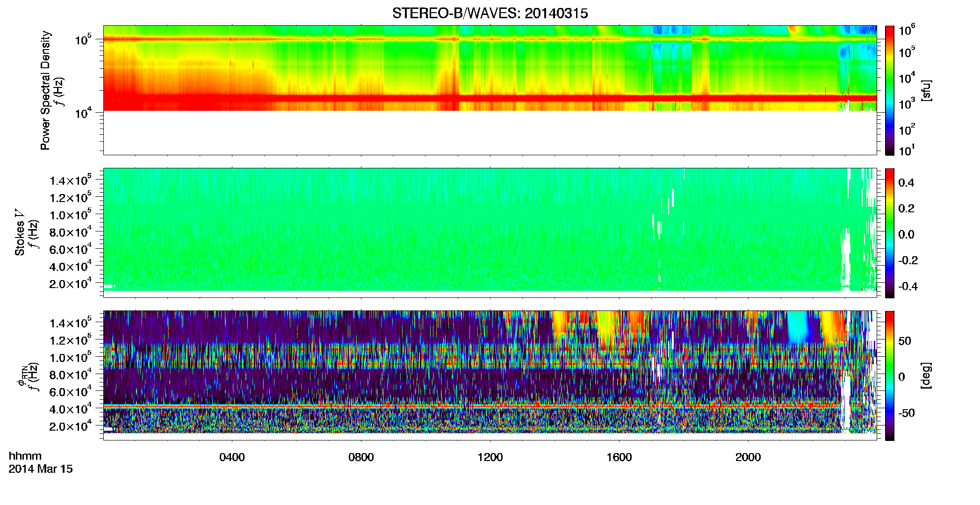
Task: Click the [deg] colorbar unit label
Action: click(x=926, y=375)
